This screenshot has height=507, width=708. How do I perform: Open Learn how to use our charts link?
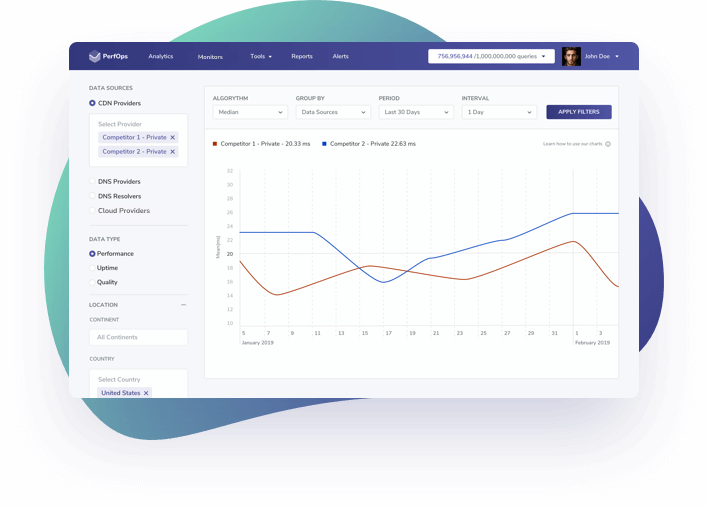point(573,144)
